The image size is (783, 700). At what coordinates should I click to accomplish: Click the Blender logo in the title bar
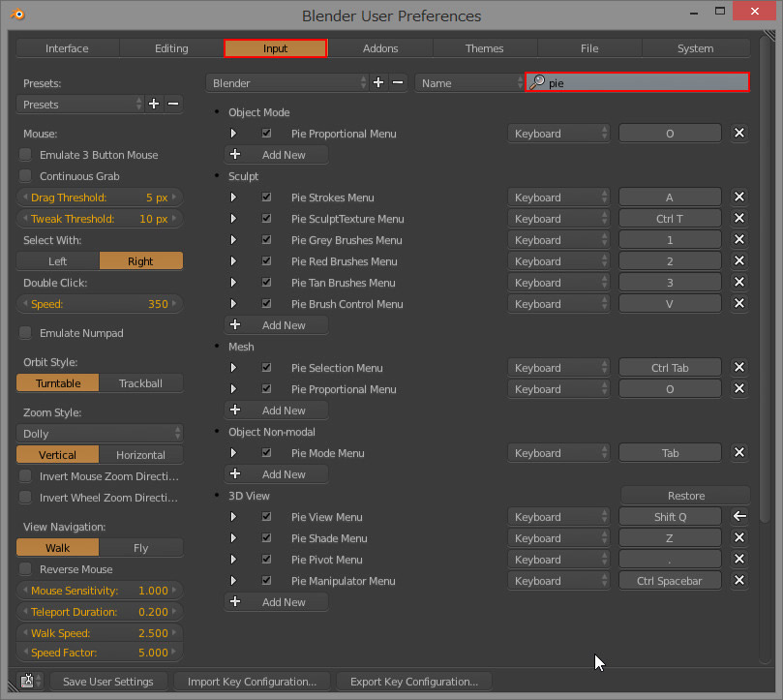(17, 14)
